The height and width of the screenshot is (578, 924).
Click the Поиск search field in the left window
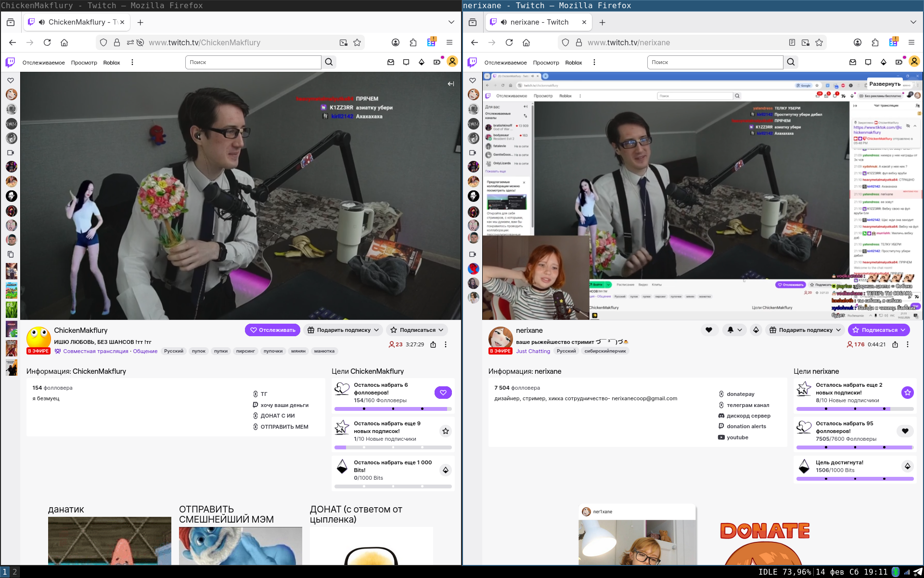point(253,62)
